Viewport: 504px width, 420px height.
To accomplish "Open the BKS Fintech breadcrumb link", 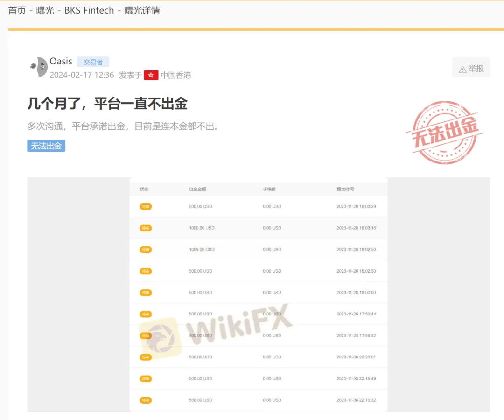I will coord(89,10).
